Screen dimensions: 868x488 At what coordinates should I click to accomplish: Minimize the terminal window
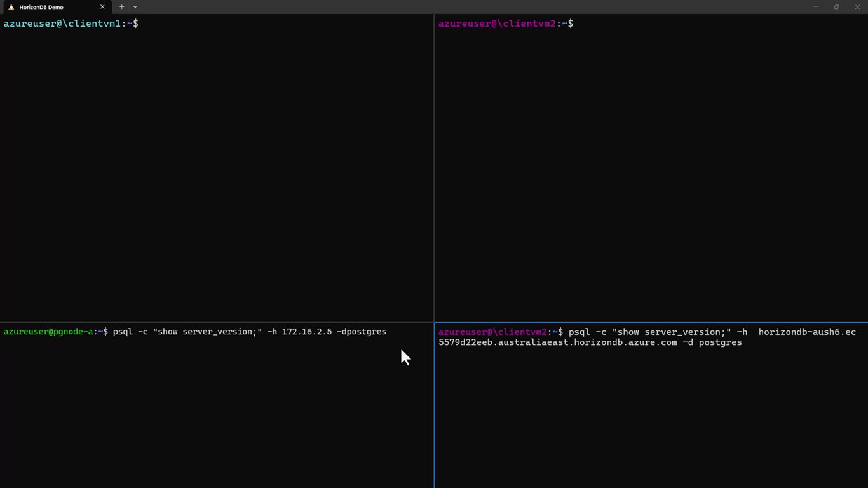816,7
